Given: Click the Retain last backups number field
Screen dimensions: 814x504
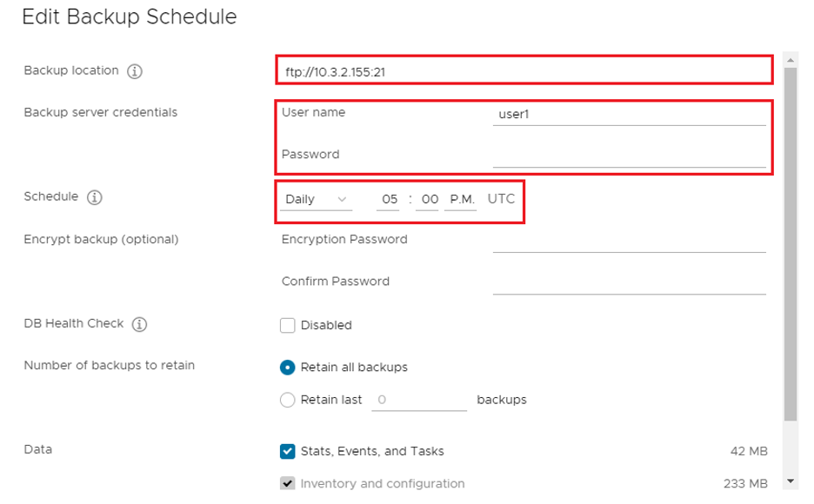Looking at the screenshot, I should [x=419, y=401].
